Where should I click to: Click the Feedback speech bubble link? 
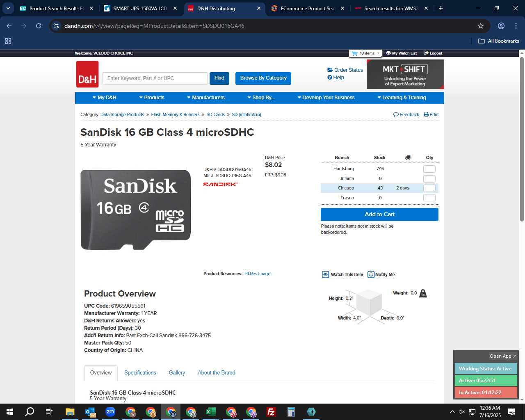tap(406, 114)
